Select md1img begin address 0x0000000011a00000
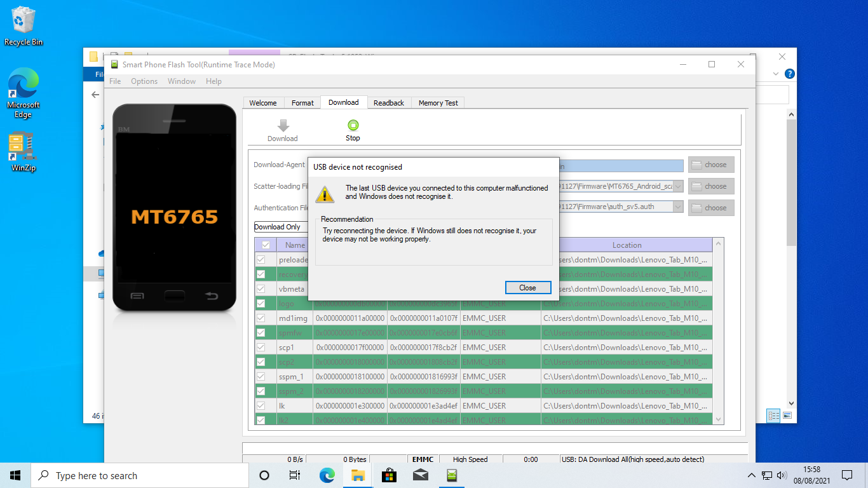 click(350, 318)
